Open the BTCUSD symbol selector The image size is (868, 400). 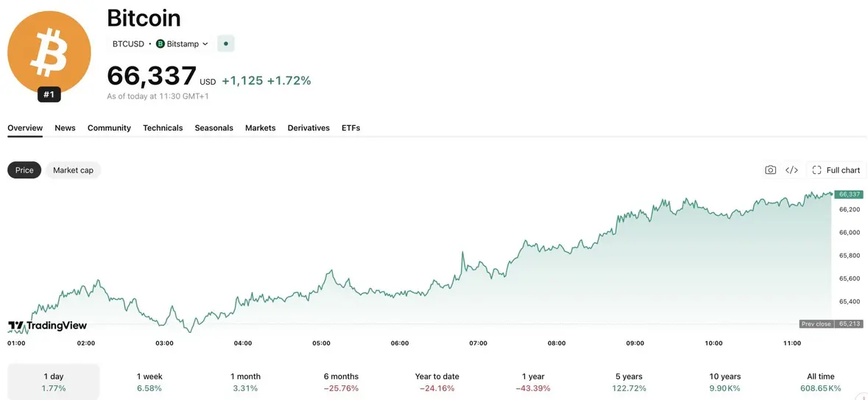[x=128, y=43]
